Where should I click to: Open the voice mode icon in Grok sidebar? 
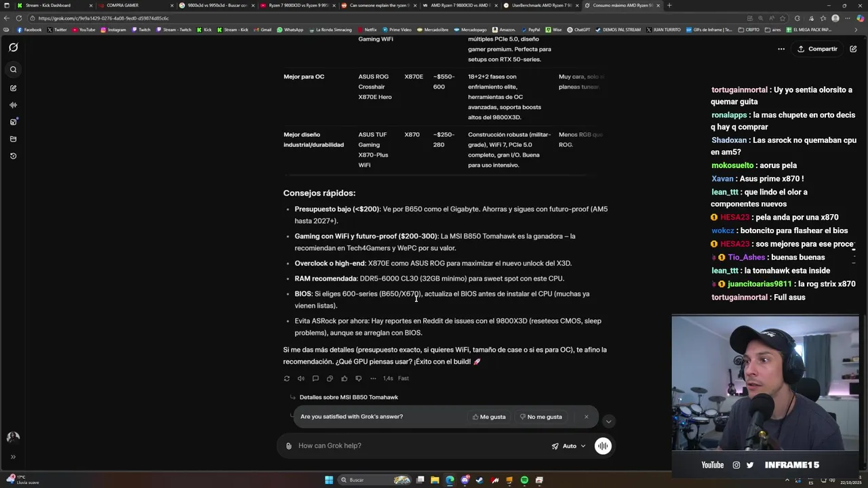click(13, 105)
